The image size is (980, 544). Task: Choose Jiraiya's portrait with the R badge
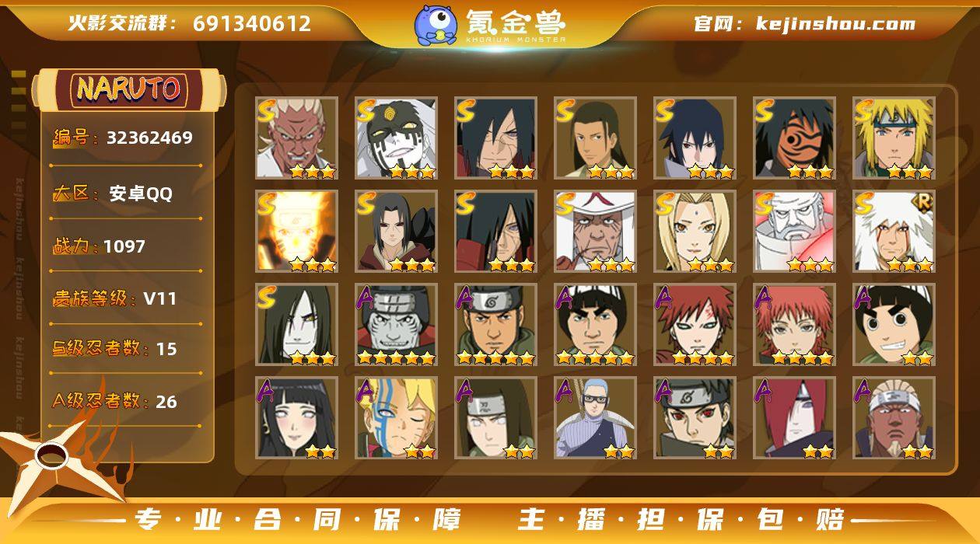tap(894, 231)
